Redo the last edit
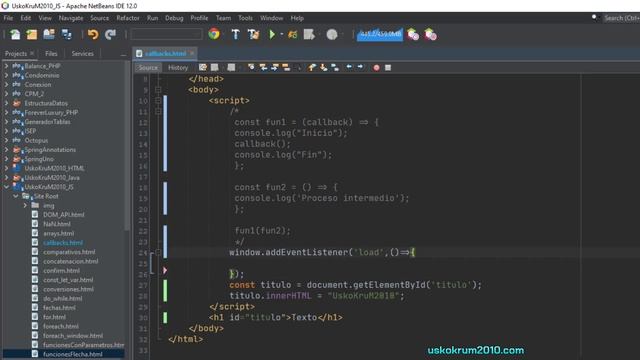640x360 pixels. pos(110,35)
